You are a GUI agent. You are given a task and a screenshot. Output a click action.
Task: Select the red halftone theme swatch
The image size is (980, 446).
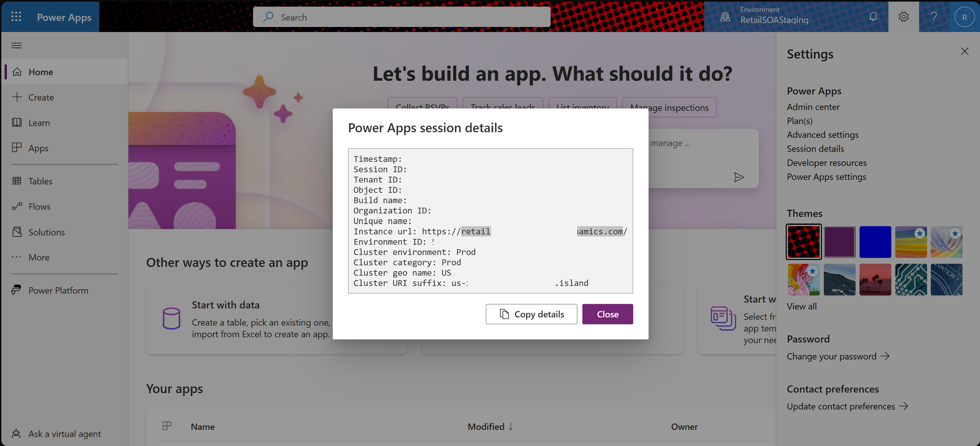click(x=804, y=242)
